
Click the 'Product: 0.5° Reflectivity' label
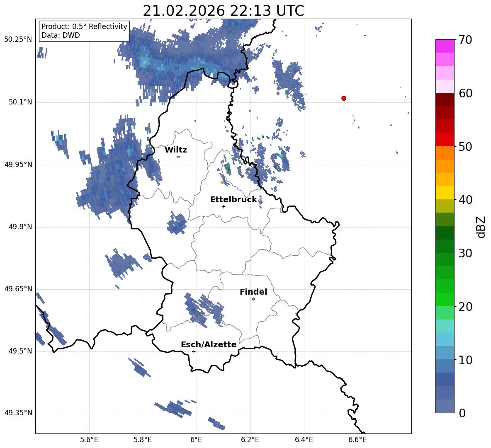(84, 26)
